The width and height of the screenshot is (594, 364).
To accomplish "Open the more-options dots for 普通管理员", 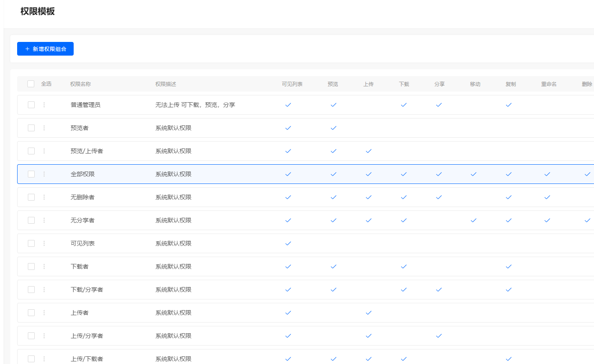I will 44,105.
